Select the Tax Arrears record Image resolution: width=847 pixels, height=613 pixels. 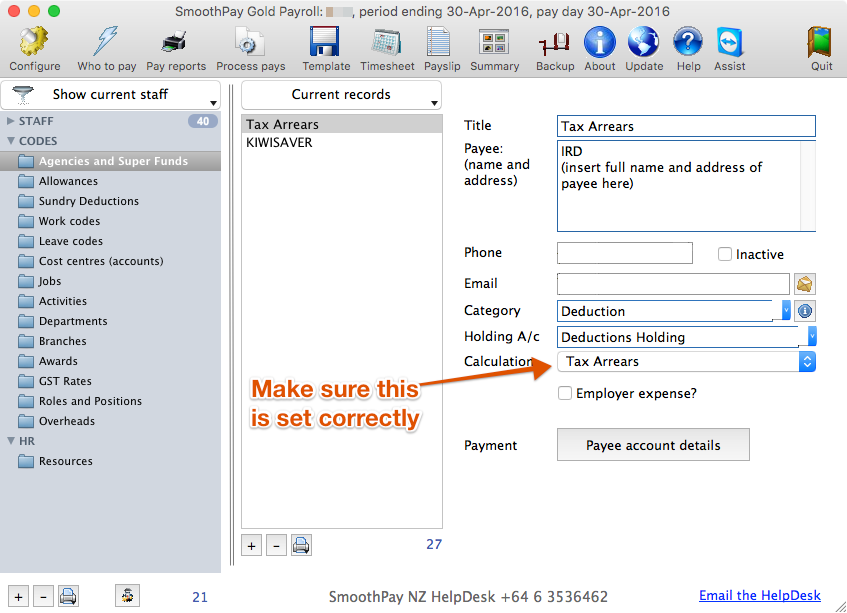[x=341, y=124]
